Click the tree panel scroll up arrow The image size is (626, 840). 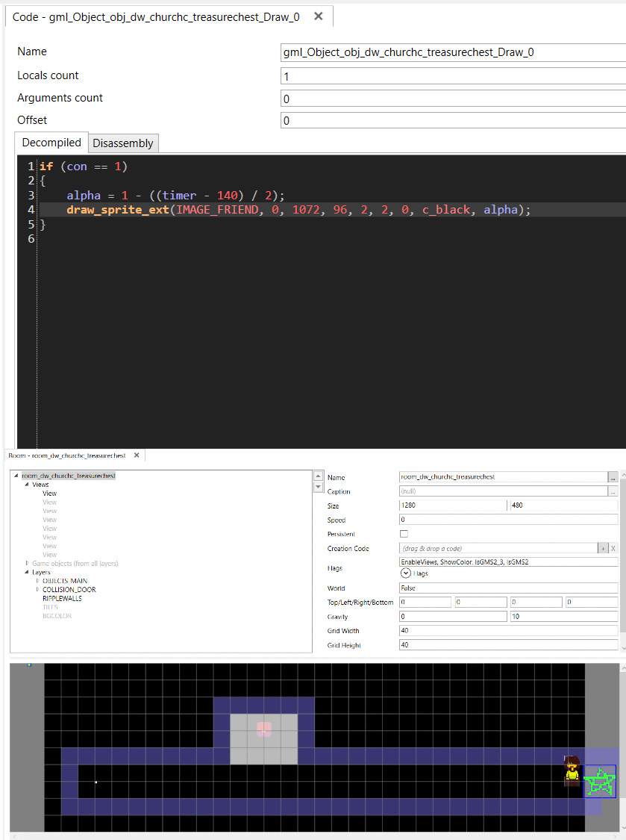318,476
